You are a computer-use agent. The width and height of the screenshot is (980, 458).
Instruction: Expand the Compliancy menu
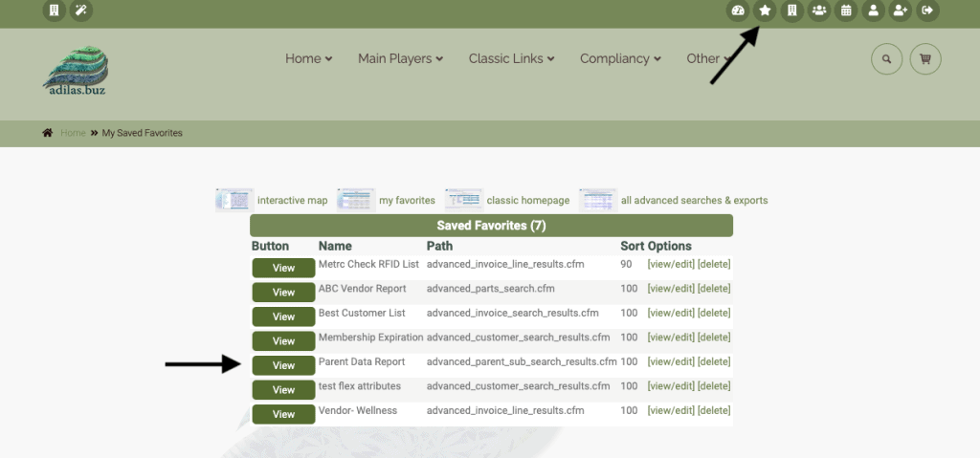click(620, 58)
